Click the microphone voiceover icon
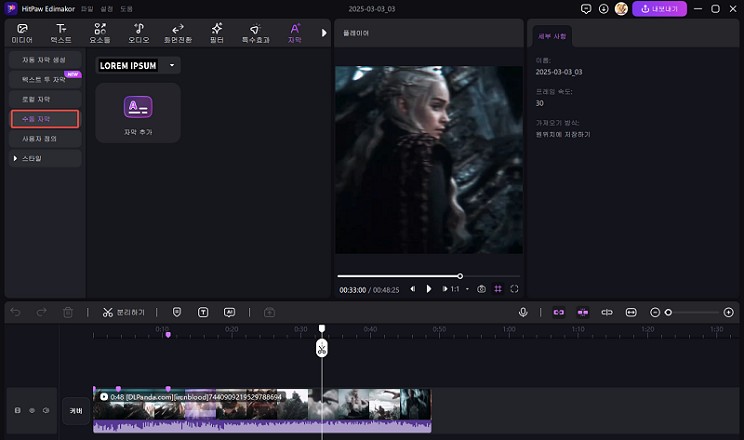 coord(523,312)
